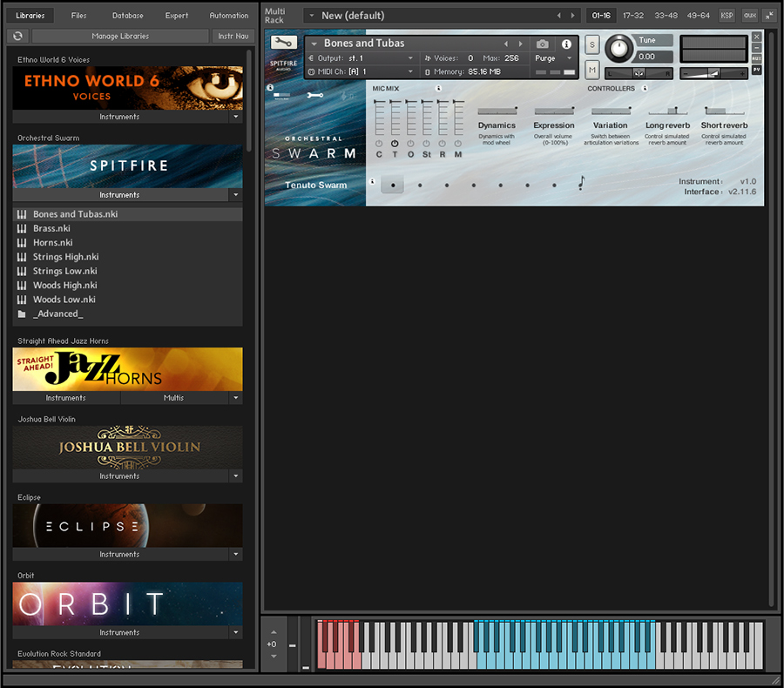Open Joshua Bell Violin library options arrow

(236, 476)
